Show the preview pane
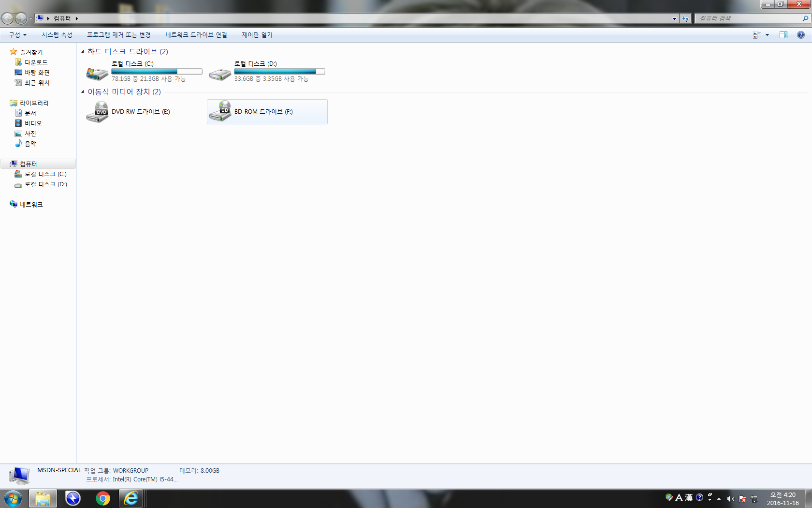 coord(783,35)
